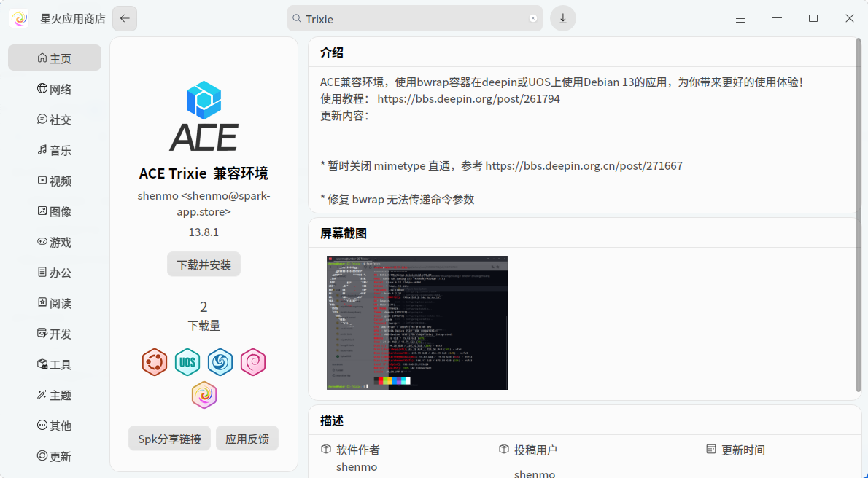The width and height of the screenshot is (868, 478).
Task: Click the ACE Trixie 兼容环境 title
Action: click(x=204, y=173)
